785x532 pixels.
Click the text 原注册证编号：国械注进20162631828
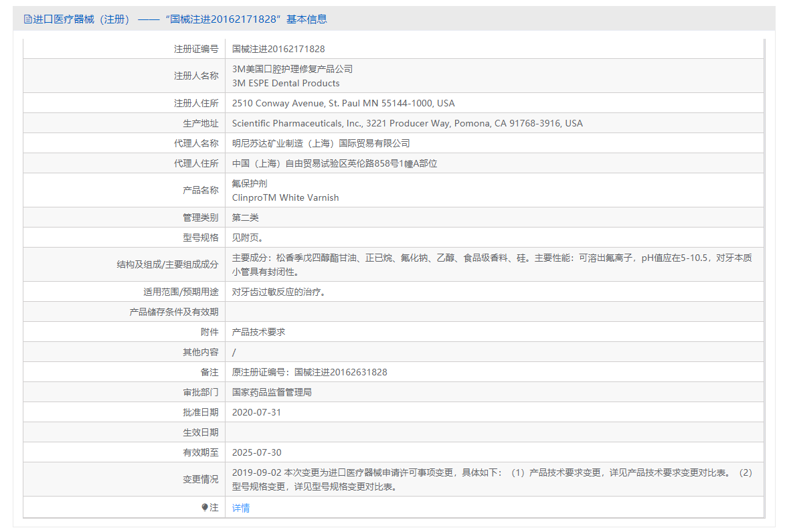310,372
